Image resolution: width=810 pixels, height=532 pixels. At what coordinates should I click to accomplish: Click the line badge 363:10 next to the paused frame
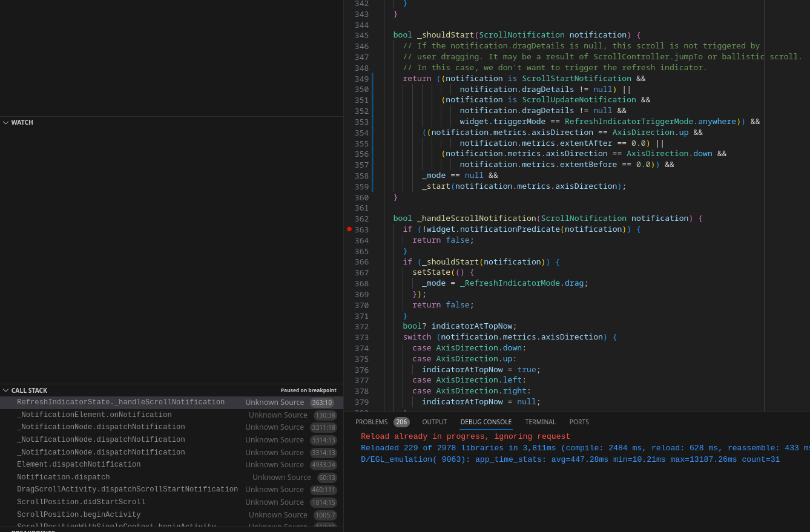[321, 402]
